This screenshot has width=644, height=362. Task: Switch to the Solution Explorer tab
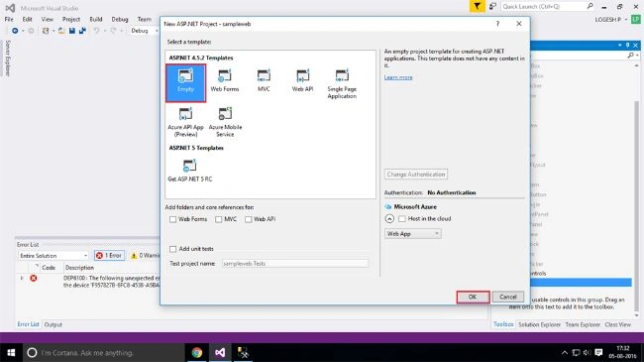click(x=539, y=324)
